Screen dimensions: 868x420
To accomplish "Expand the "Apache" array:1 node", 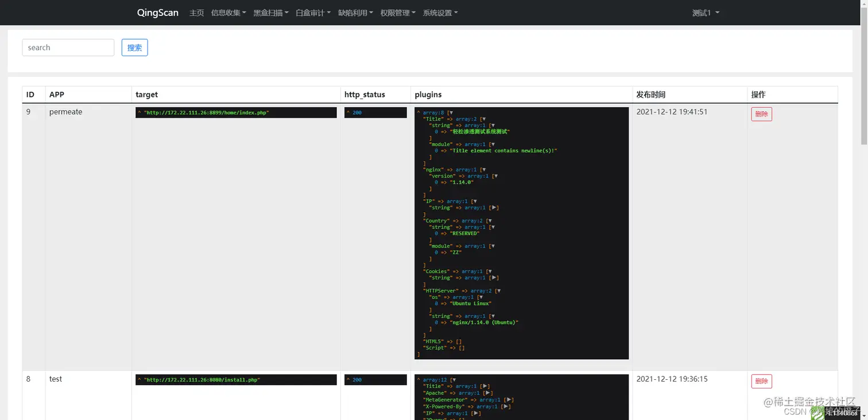I will [489, 393].
